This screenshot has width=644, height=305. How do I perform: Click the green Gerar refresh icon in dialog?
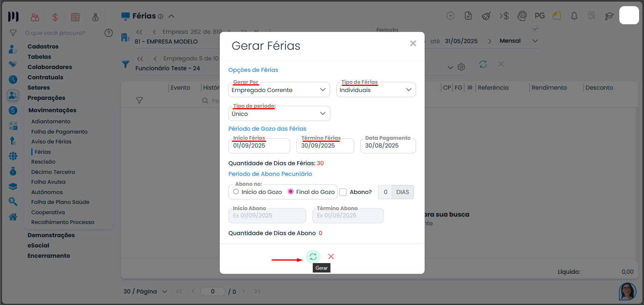pos(313,256)
